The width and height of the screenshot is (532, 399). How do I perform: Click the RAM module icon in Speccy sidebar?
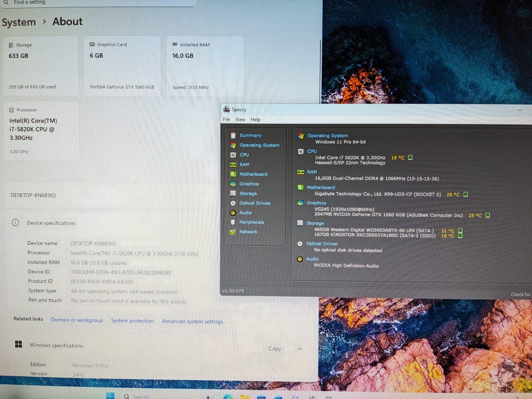(x=233, y=165)
